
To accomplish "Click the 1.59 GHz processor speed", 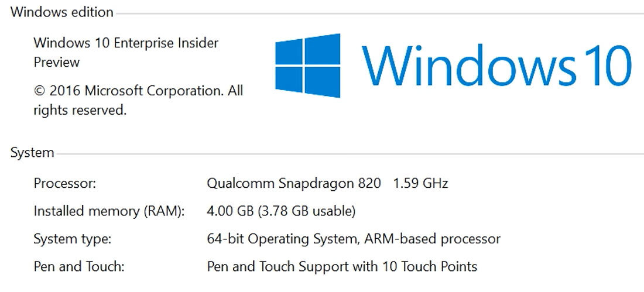I will pos(420,183).
